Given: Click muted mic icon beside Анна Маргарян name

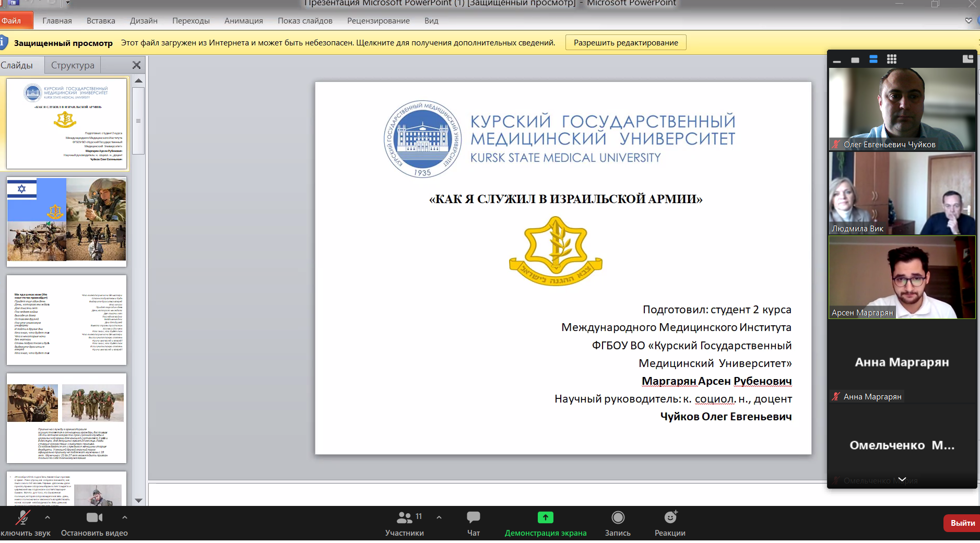Looking at the screenshot, I should click(x=836, y=397).
